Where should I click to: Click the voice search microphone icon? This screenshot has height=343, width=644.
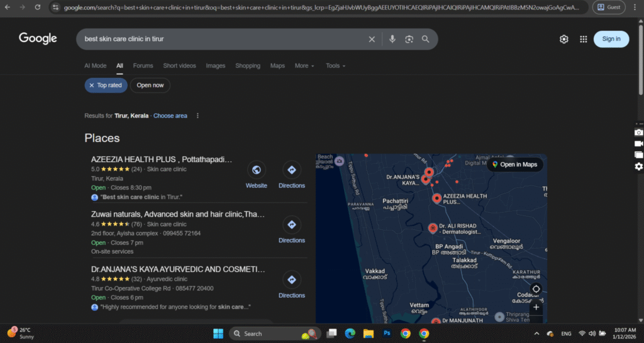tap(392, 39)
